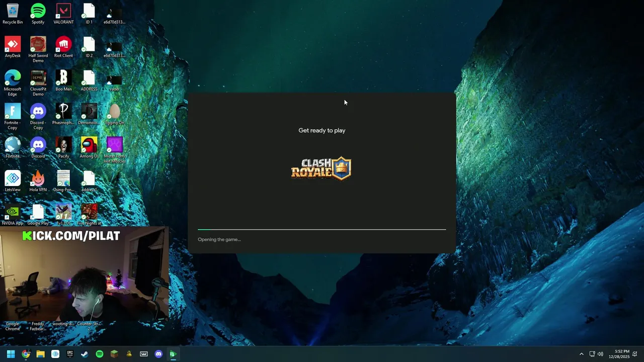Switch to Discord on the taskbar
The image size is (644, 362).
pyautogui.click(x=158, y=354)
